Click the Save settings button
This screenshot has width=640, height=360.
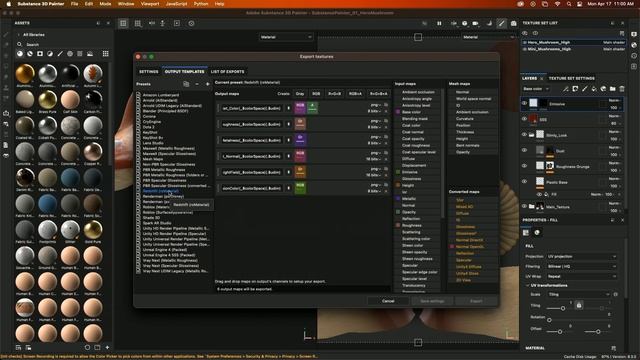[x=432, y=301]
